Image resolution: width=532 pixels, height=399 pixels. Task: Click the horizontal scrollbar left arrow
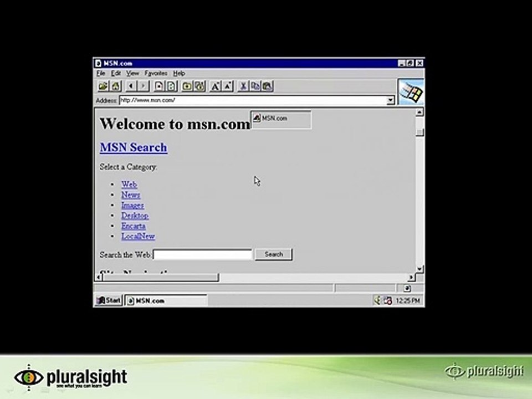coord(99,278)
